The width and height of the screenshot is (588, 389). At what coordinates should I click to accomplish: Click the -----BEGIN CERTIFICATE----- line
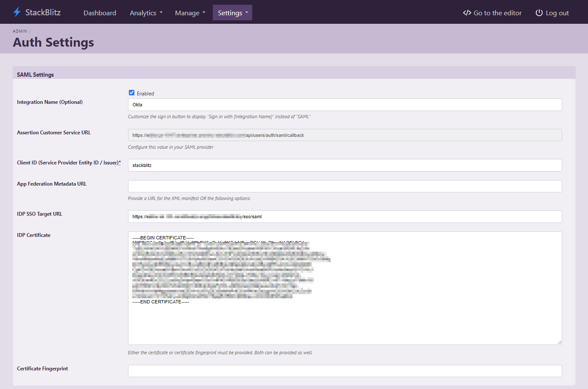[x=163, y=238]
